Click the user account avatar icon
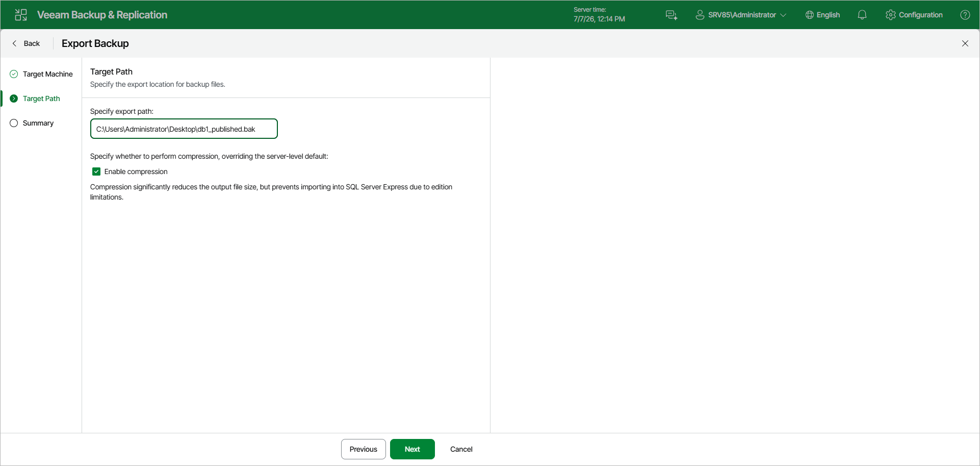This screenshot has height=466, width=980. pyautogui.click(x=700, y=15)
